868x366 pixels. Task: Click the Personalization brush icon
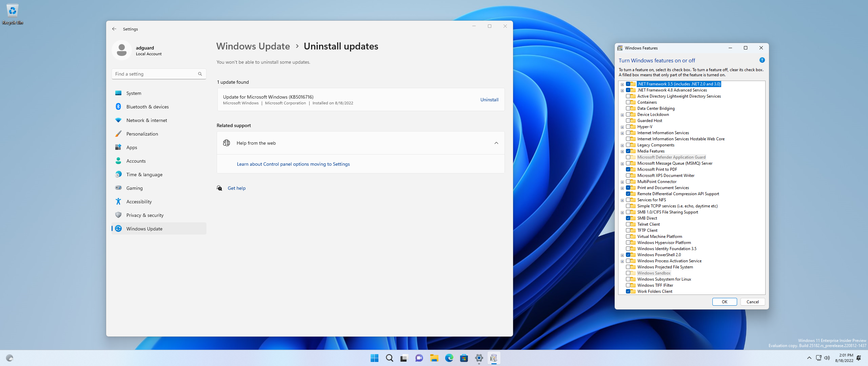pyautogui.click(x=118, y=134)
